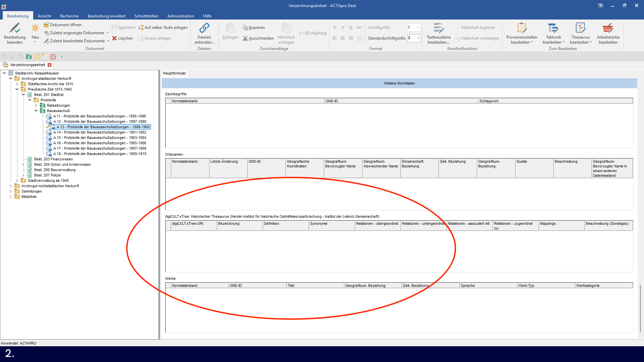This screenshot has width=644, height=362.
Task: Click Erneut anlegen
Action: coord(155,38)
